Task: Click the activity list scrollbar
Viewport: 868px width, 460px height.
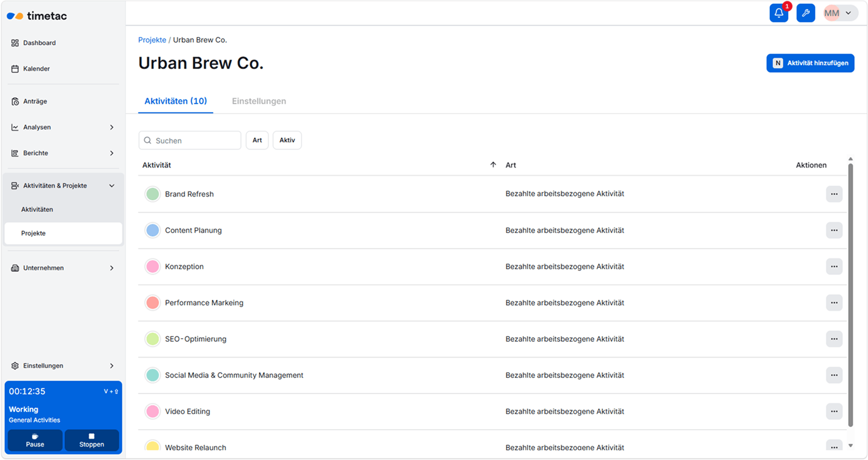Action: click(x=851, y=295)
